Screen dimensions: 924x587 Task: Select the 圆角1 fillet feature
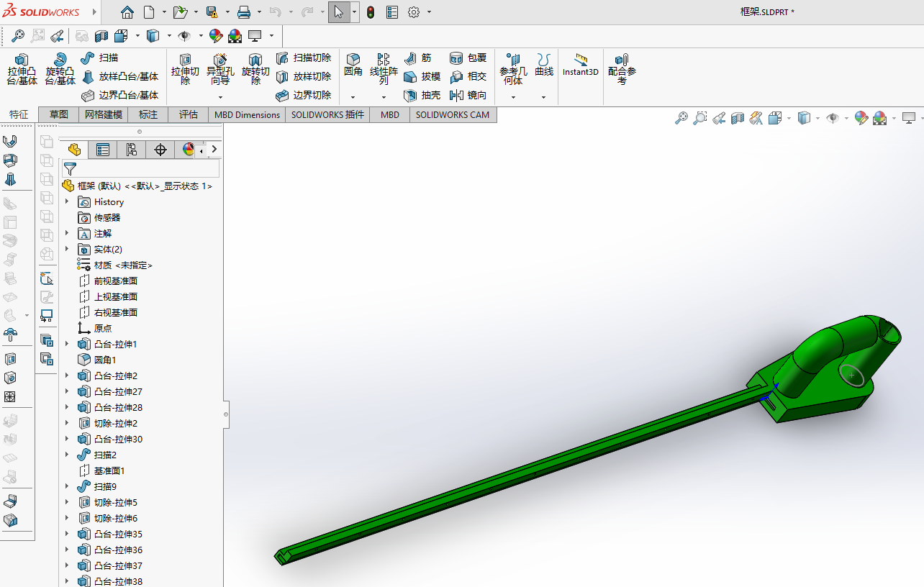pyautogui.click(x=105, y=360)
